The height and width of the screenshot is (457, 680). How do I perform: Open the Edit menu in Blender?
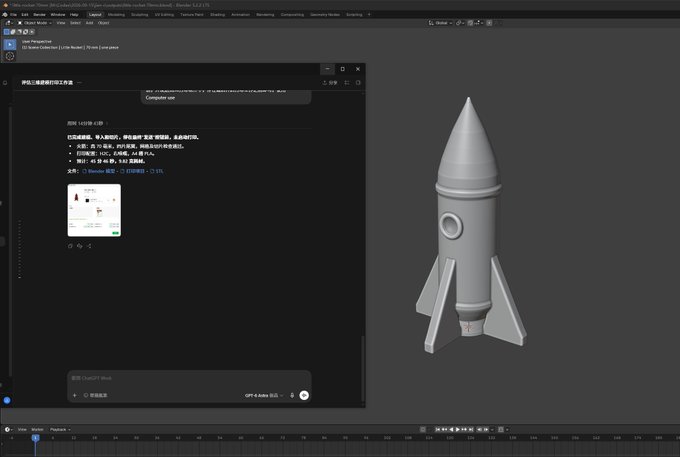(25, 14)
